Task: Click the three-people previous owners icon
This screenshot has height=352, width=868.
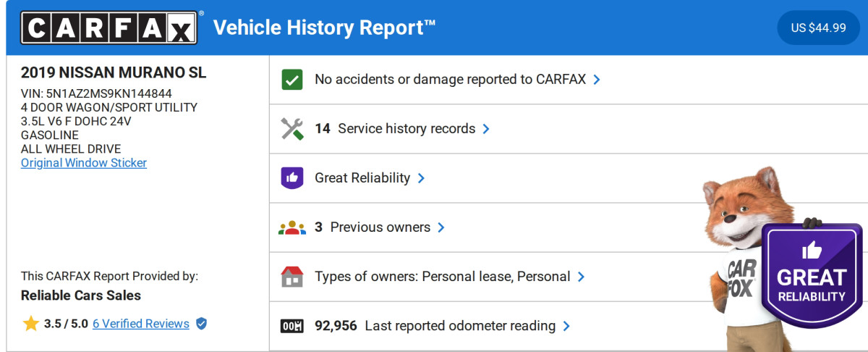Action: coord(292,227)
